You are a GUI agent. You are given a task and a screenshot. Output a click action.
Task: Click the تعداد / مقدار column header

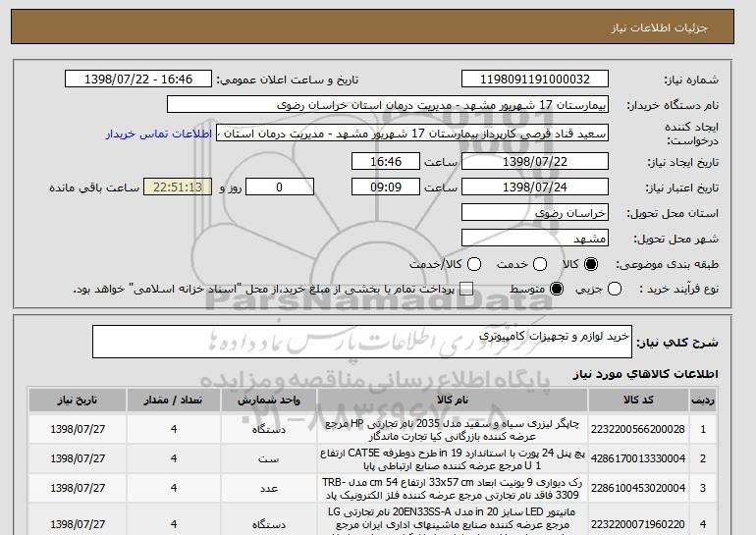pyautogui.click(x=174, y=401)
